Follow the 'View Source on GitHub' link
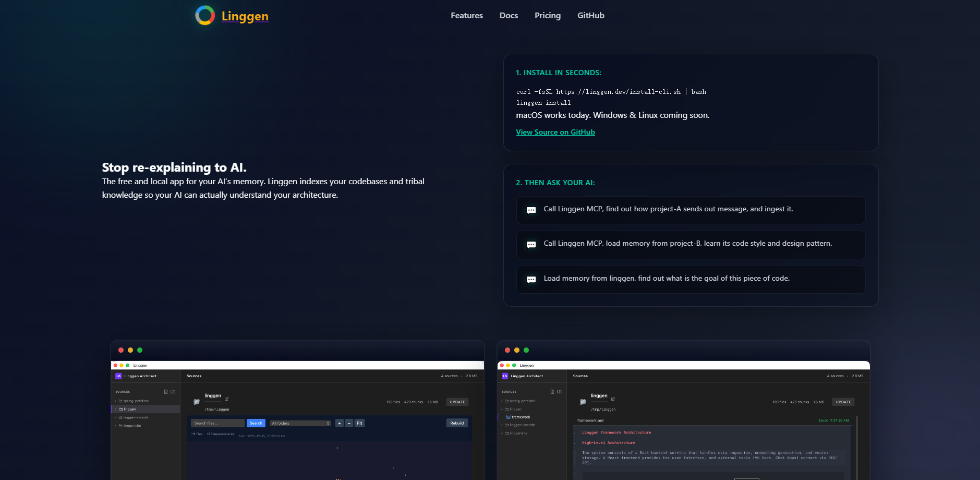Screen dimensions: 980x480 pyautogui.click(x=555, y=132)
